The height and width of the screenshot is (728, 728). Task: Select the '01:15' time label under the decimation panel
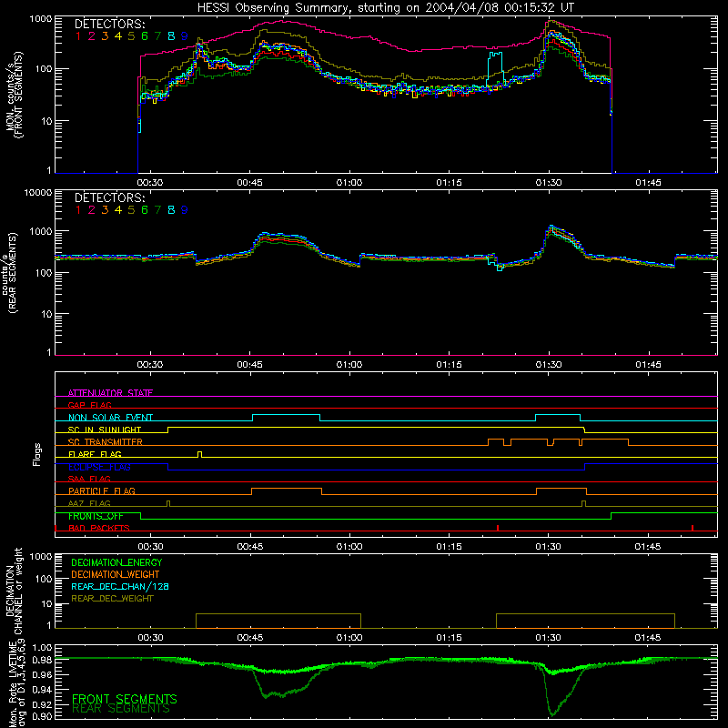click(x=449, y=638)
